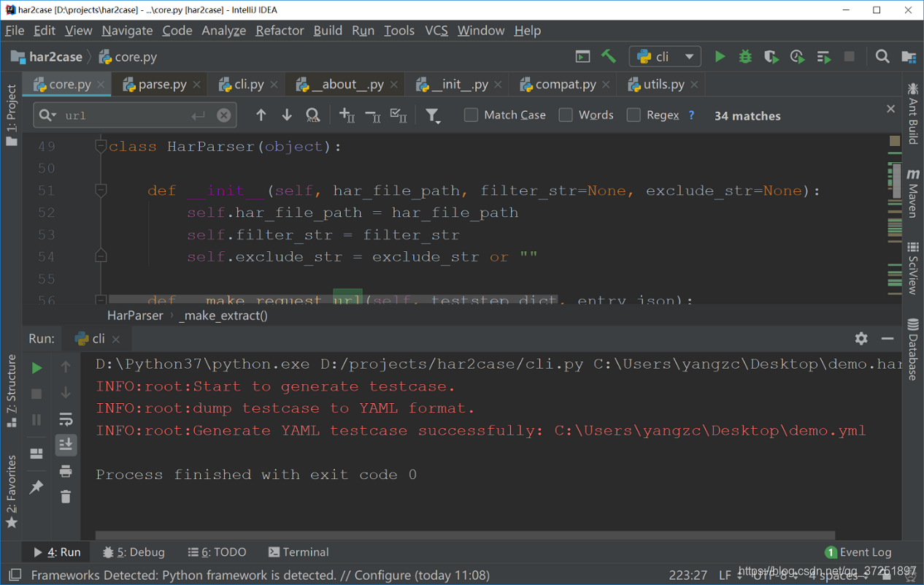Image resolution: width=924 pixels, height=585 pixels.
Task: Add selection for next occurrence icon
Action: click(347, 115)
